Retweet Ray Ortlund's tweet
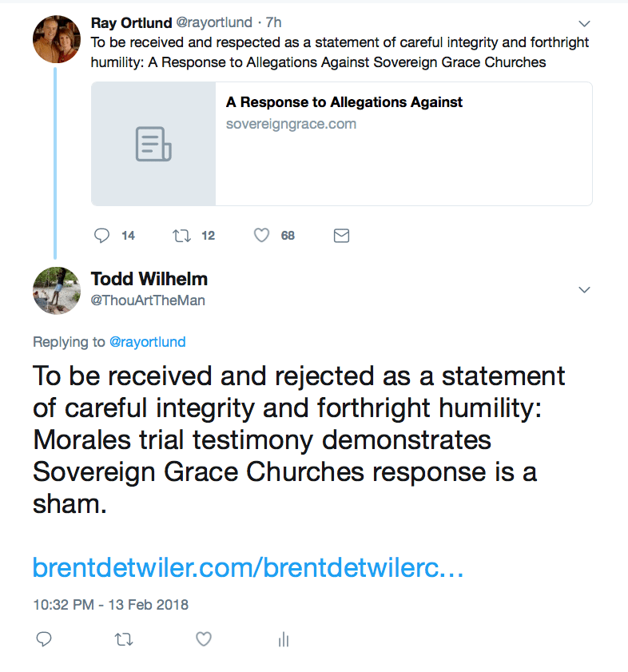This screenshot has height=672, width=628. [181, 235]
